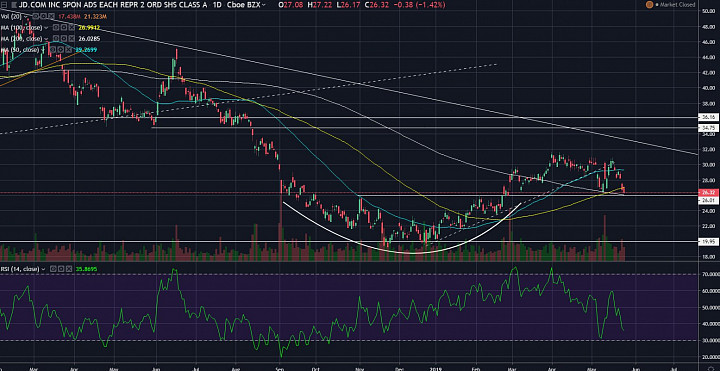Expand the MA (100, close) dropdown arrow
Screen dimensions: 720x371
46,28
